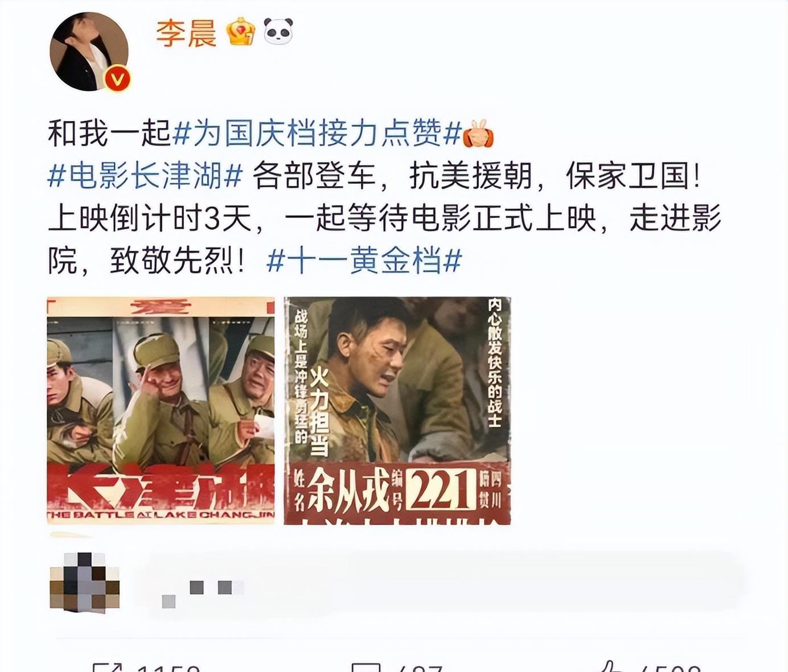Open the #为国庆档接力点赞# hashtag
The image size is (788, 672).
tap(317, 134)
